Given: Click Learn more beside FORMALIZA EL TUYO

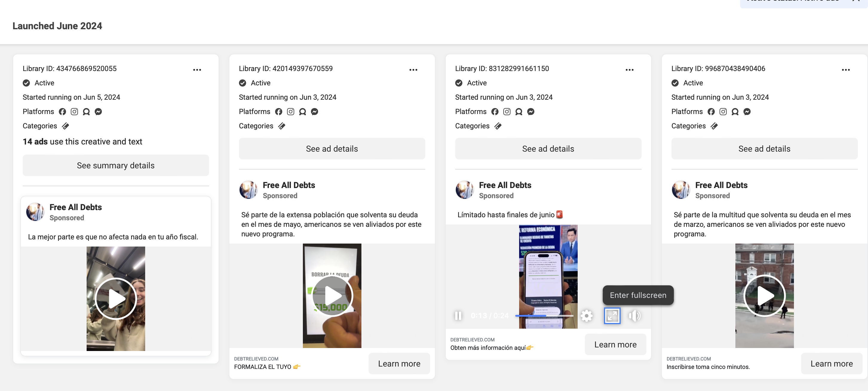Looking at the screenshot, I should (x=399, y=363).
